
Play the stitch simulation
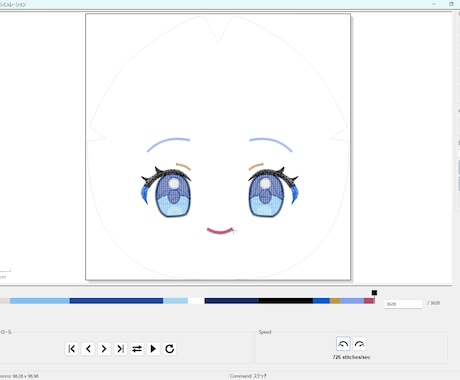pyautogui.click(x=153, y=349)
